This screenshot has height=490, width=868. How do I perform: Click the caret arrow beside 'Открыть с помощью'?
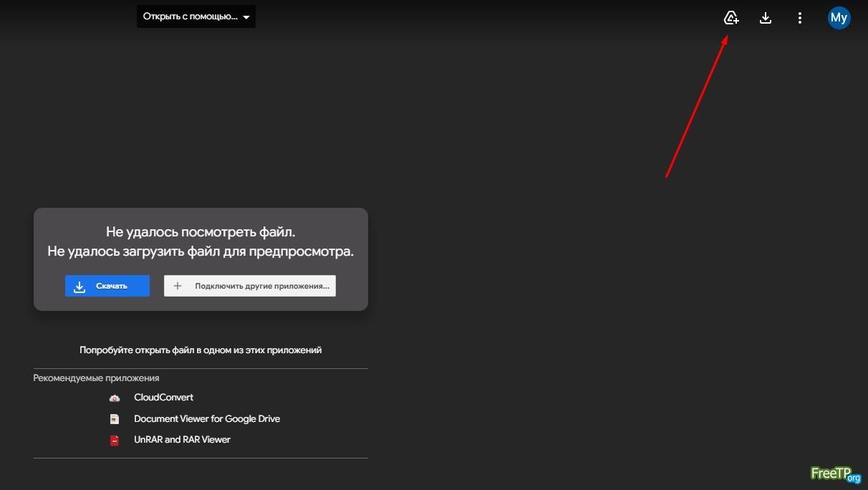(246, 17)
